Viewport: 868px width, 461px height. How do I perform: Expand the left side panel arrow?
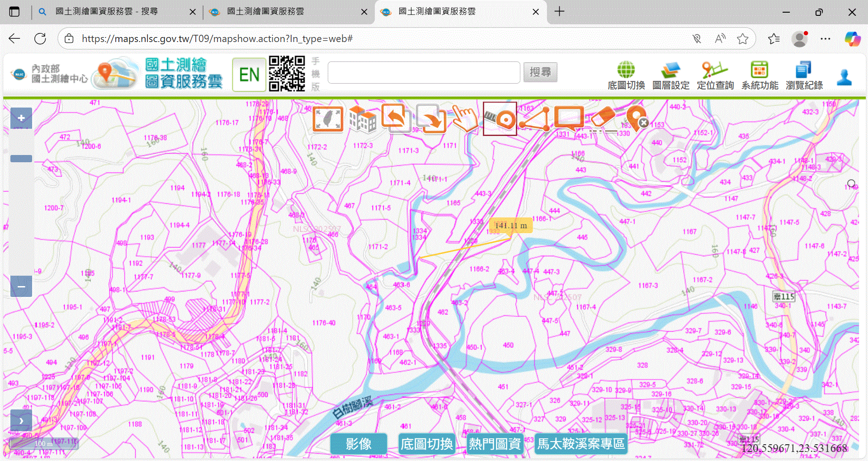click(21, 420)
